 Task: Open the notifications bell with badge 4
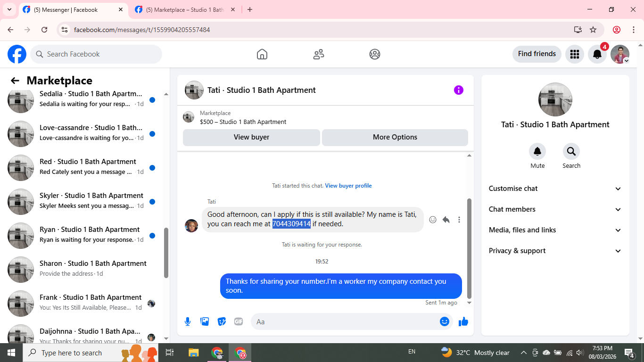[x=597, y=54]
